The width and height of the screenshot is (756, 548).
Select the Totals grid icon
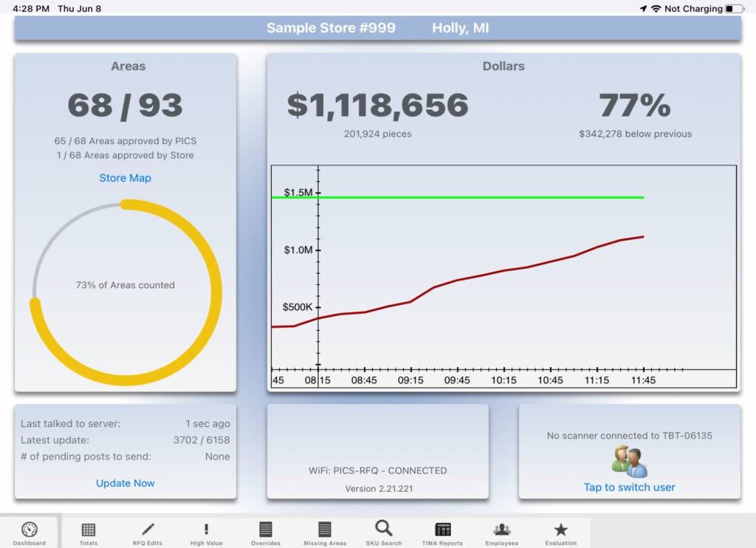click(x=88, y=530)
